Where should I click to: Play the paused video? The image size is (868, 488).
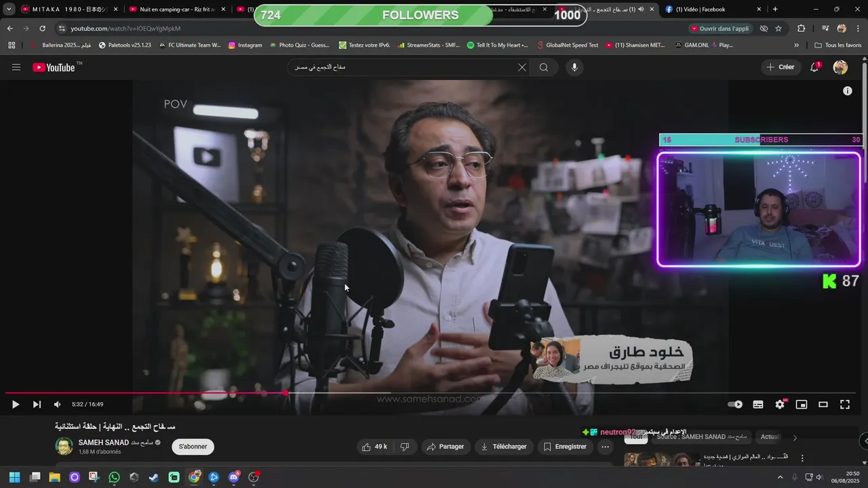point(15,405)
